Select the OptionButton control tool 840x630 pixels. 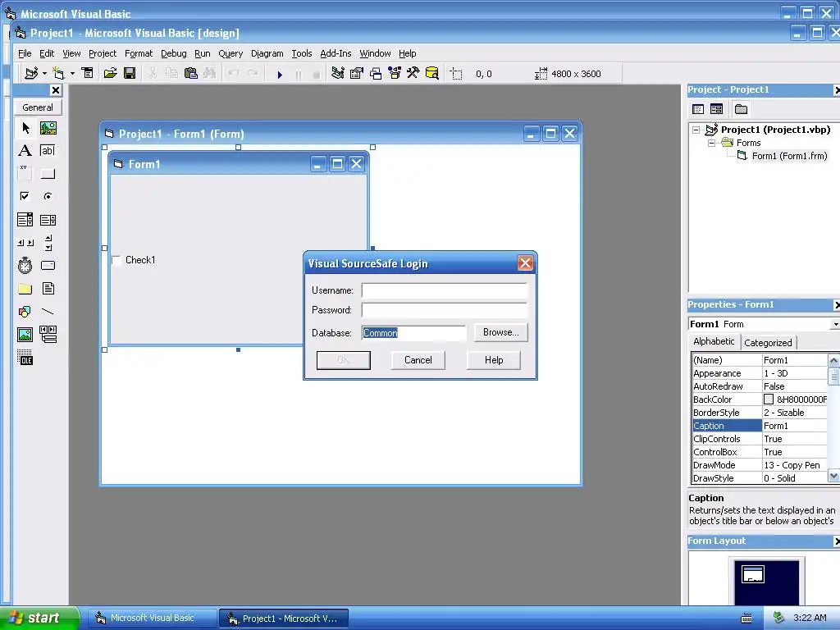48,197
